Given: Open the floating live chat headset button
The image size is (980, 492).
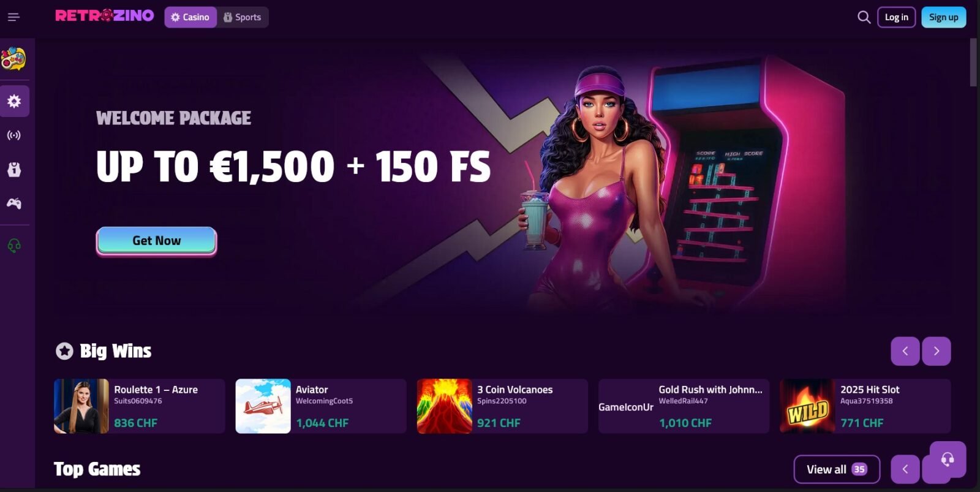Looking at the screenshot, I should [x=948, y=460].
